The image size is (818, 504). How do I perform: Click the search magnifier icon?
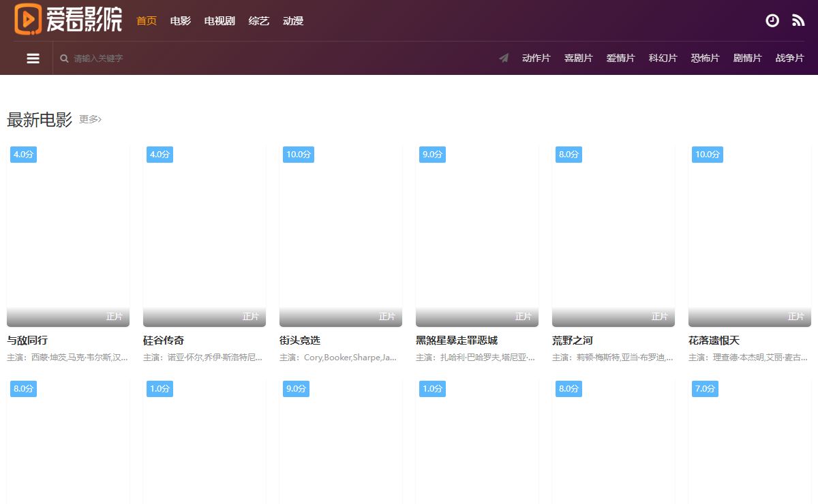coord(64,59)
